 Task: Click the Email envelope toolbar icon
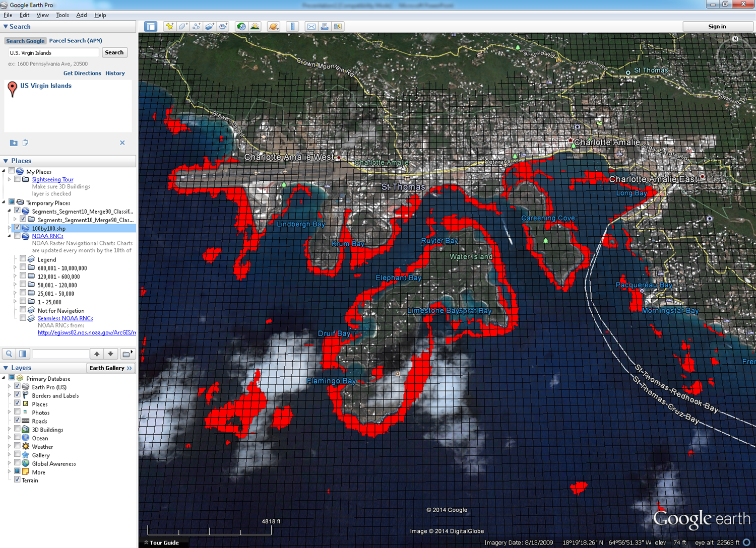point(311,27)
